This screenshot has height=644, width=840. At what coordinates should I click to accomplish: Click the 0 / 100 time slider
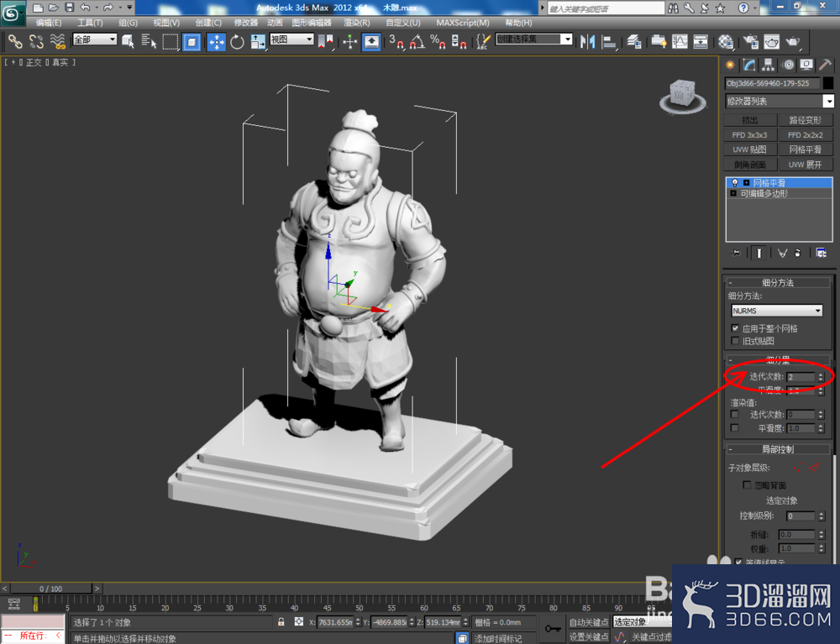point(51,589)
